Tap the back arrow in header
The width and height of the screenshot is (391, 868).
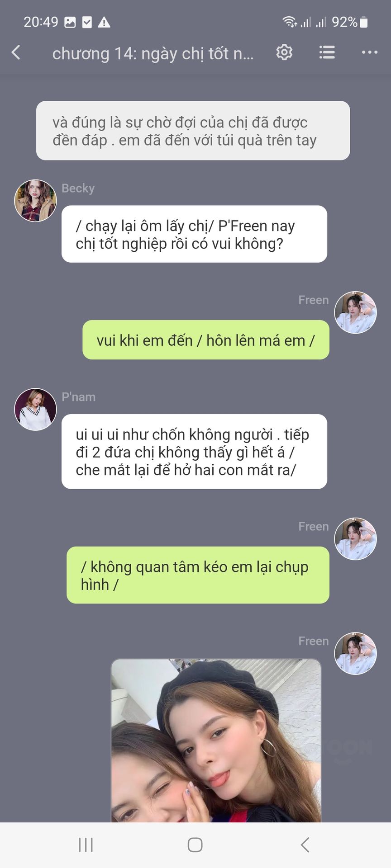[16, 53]
